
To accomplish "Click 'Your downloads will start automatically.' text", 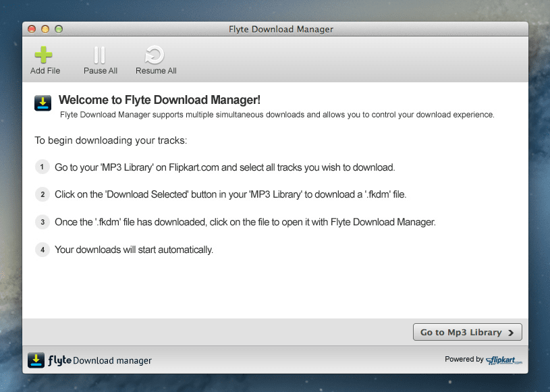I will (134, 250).
